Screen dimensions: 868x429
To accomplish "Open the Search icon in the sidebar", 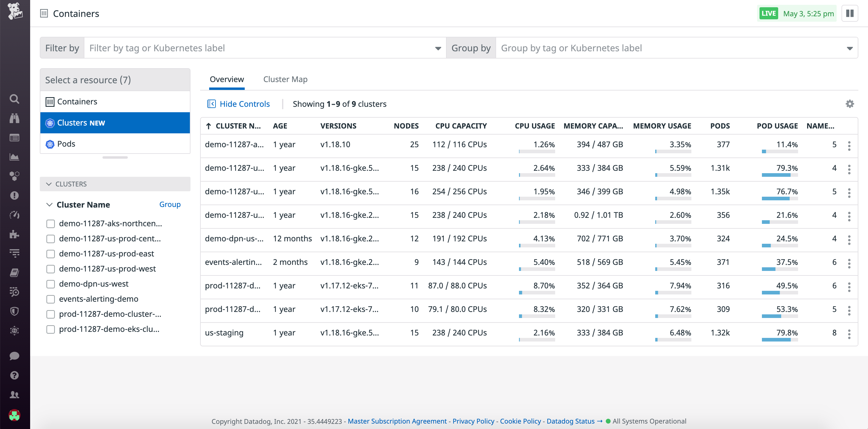I will pos(14,99).
